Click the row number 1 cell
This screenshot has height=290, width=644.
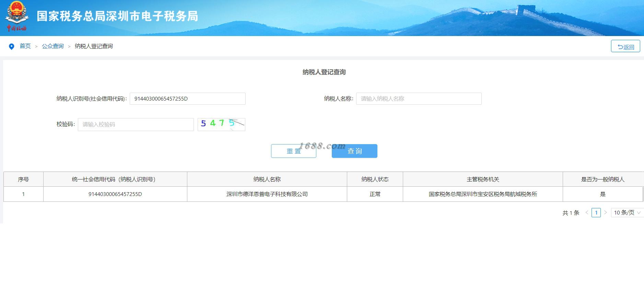(x=23, y=194)
